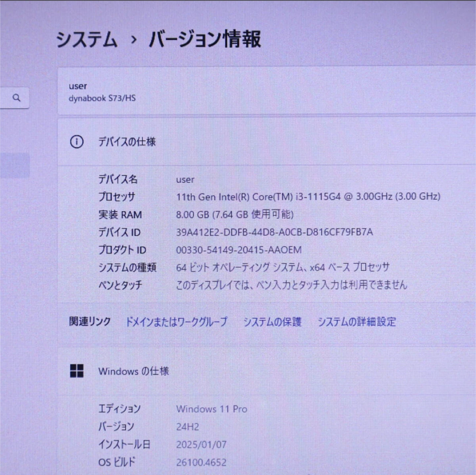The image size is (476, 475).
Task: Open the システムの保護 link
Action: (272, 322)
